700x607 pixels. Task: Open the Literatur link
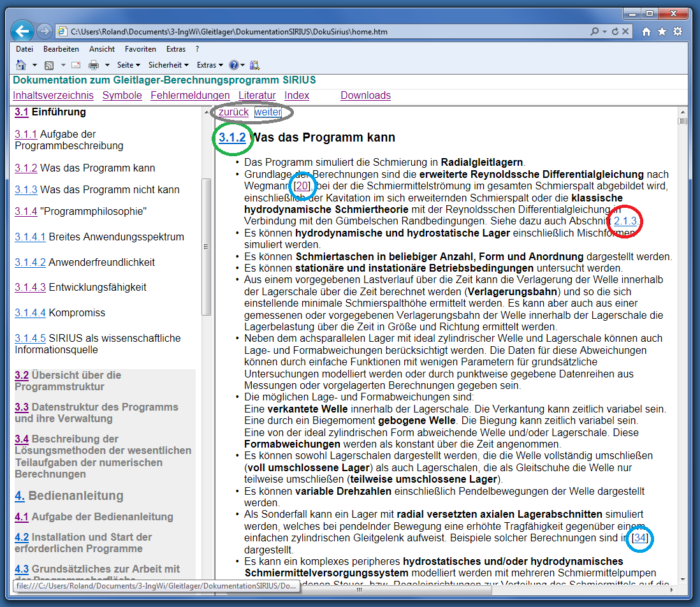click(x=257, y=96)
